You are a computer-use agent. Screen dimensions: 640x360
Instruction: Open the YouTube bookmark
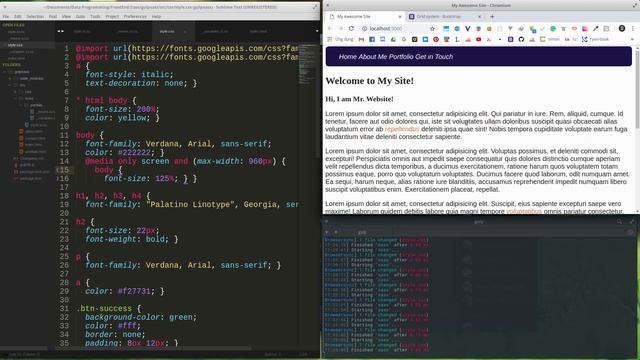(x=478, y=39)
